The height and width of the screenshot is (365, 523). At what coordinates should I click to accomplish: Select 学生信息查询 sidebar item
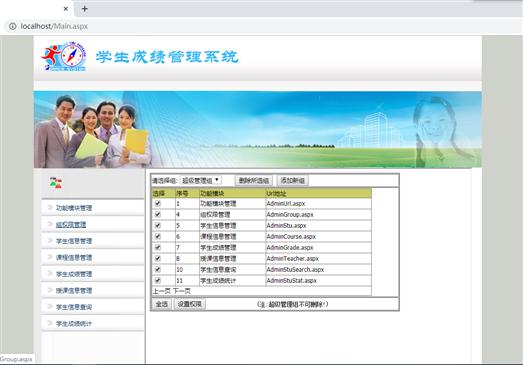[x=74, y=307]
